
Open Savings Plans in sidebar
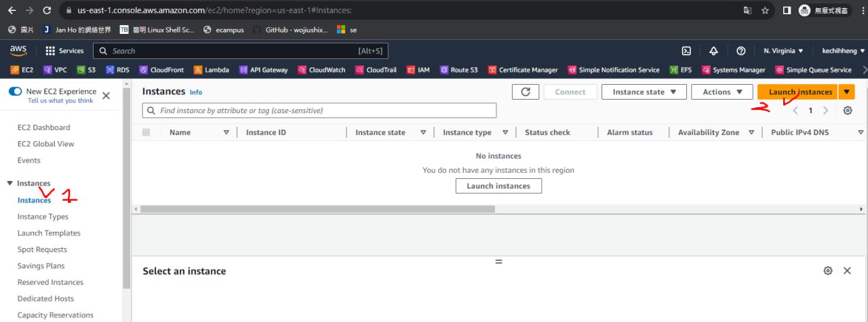click(x=41, y=266)
